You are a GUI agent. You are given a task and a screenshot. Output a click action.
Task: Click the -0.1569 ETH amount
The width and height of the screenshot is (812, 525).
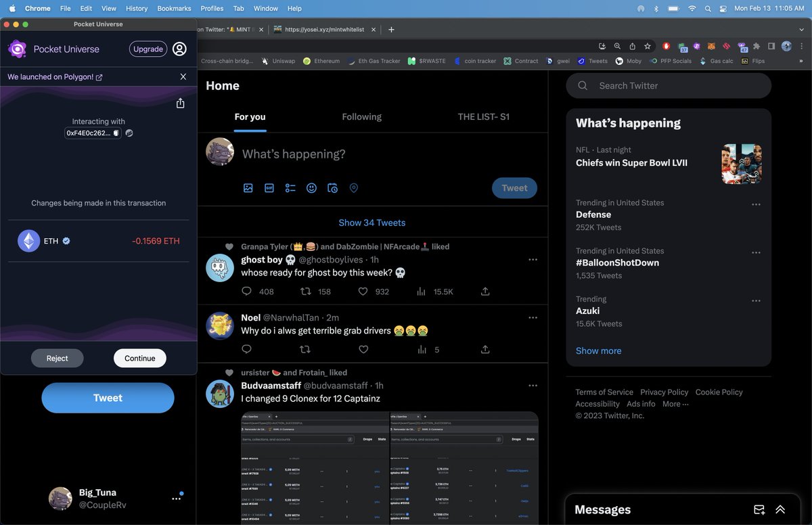click(156, 241)
